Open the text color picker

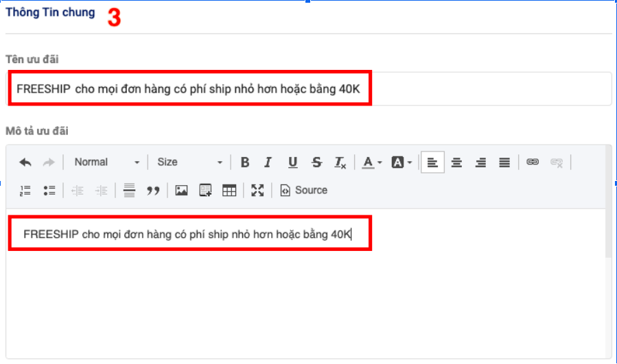coord(372,162)
